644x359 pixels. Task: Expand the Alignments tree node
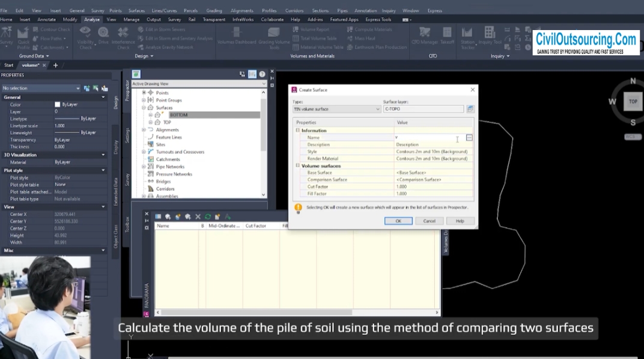[x=144, y=130]
